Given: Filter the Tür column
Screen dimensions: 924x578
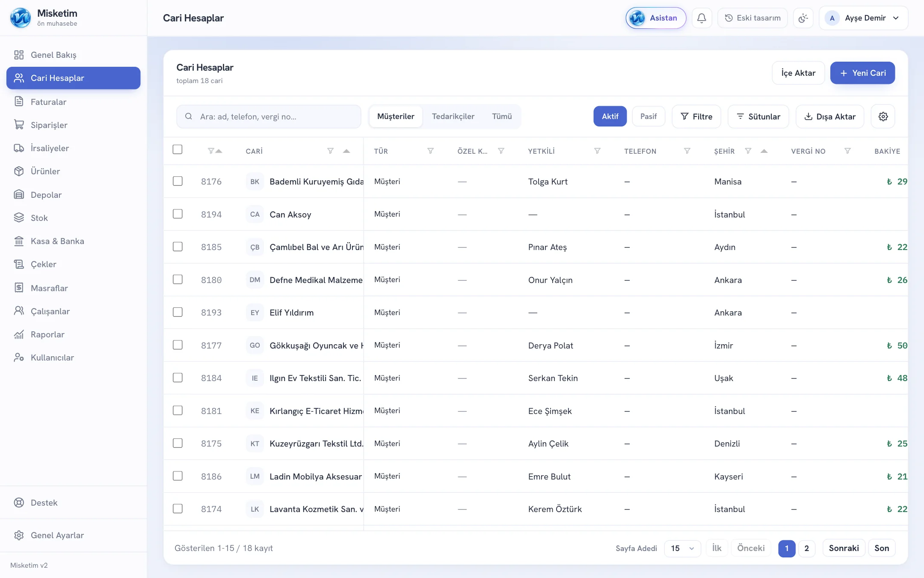Looking at the screenshot, I should [430, 151].
